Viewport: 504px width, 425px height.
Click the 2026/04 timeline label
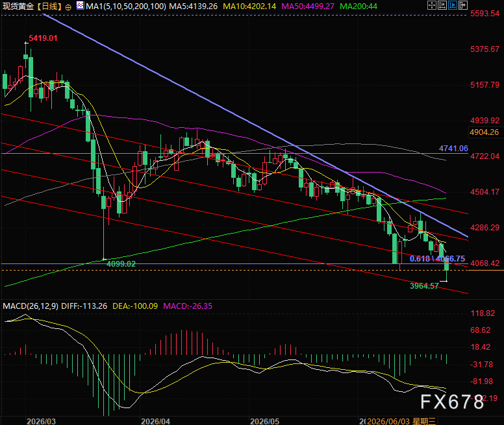coord(156,421)
